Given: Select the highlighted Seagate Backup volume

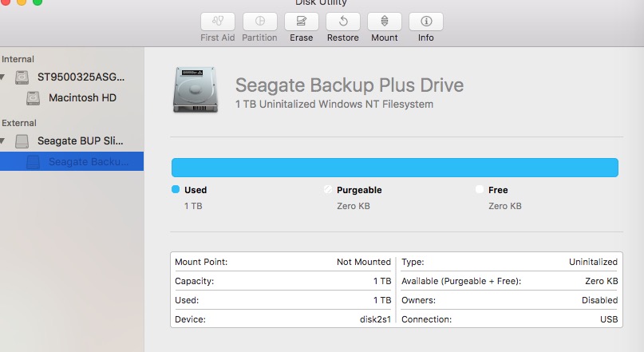Looking at the screenshot, I should (x=87, y=162).
